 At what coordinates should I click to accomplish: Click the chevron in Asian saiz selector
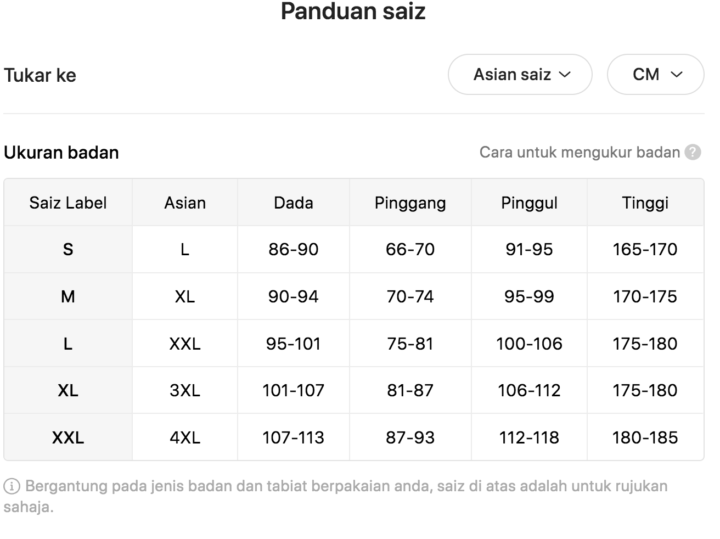click(x=565, y=74)
